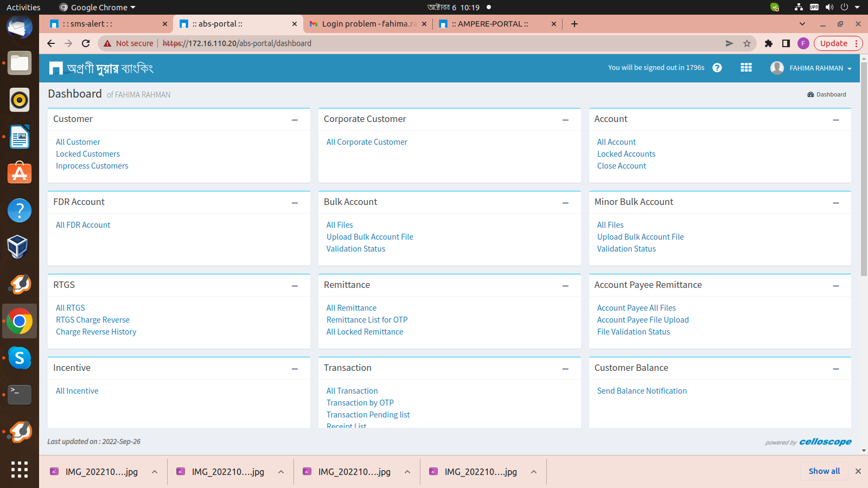Click the page vertical scrollbar
868x488 pixels.
tap(864, 168)
